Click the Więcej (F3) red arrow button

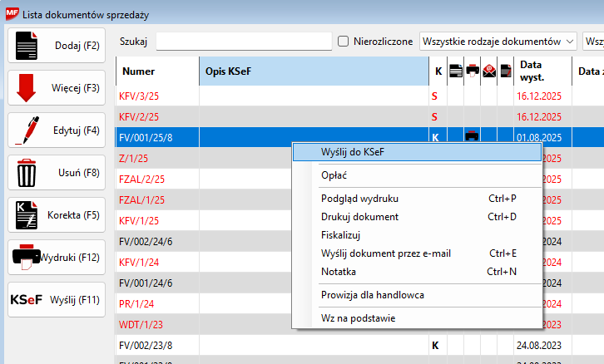click(56, 87)
